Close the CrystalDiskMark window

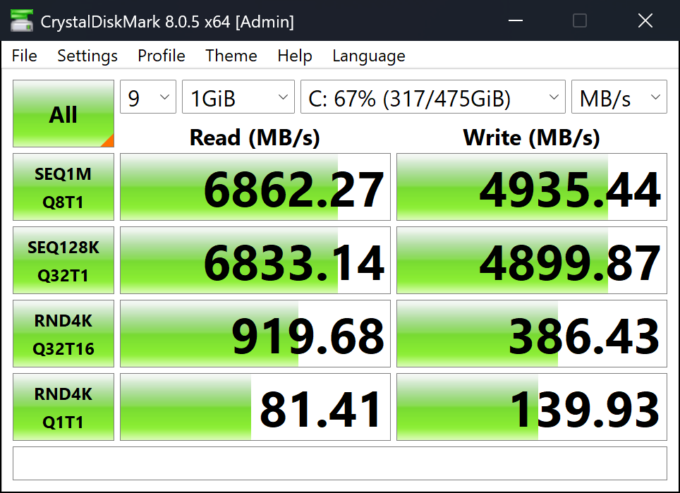(x=645, y=20)
